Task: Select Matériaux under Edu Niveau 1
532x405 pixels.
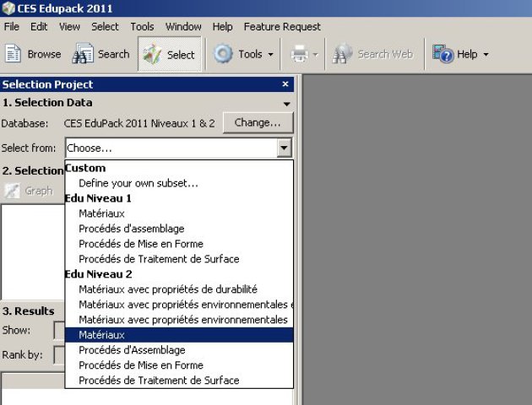Action: [x=179, y=213]
